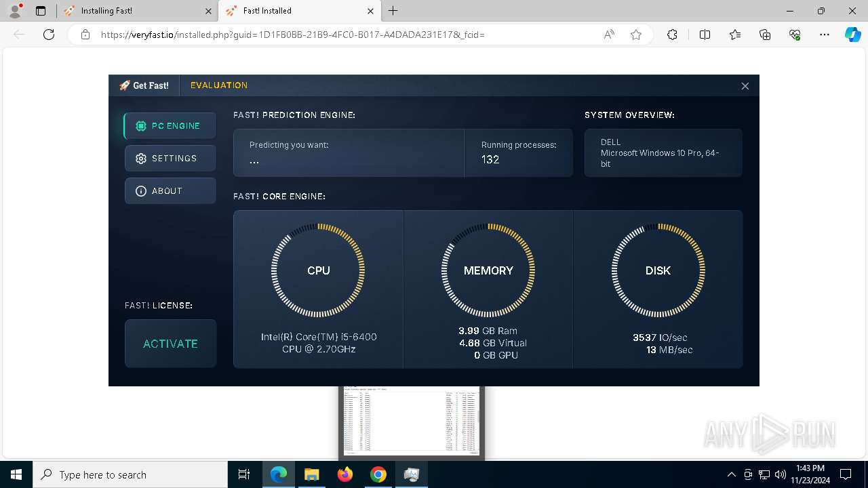Click the browser back arrow
This screenshot has height=488, width=868.
point(19,35)
